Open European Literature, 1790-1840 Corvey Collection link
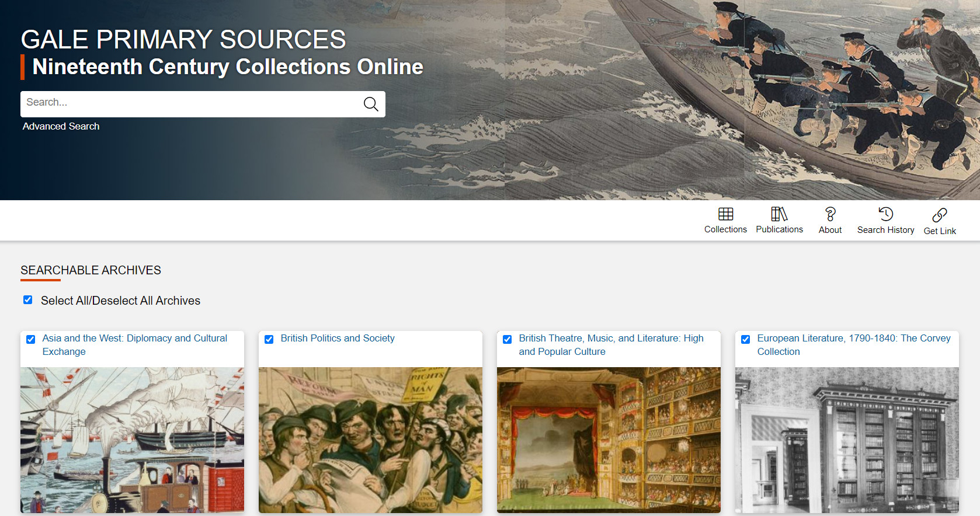This screenshot has width=980, height=516. pyautogui.click(x=854, y=345)
